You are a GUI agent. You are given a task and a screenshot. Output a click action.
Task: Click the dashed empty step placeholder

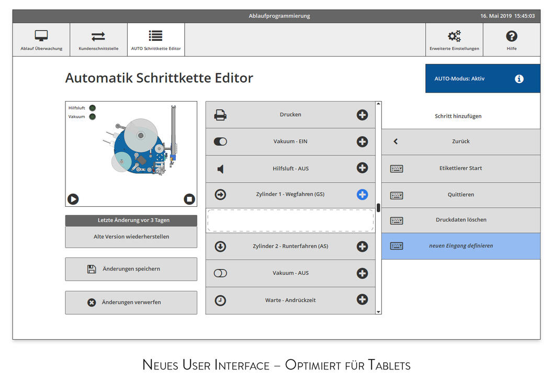290,220
